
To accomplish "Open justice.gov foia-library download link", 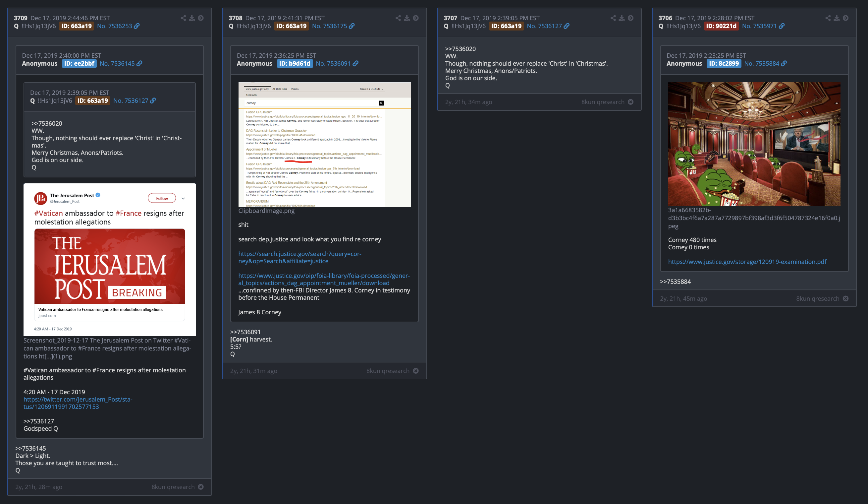I will 324,279.
